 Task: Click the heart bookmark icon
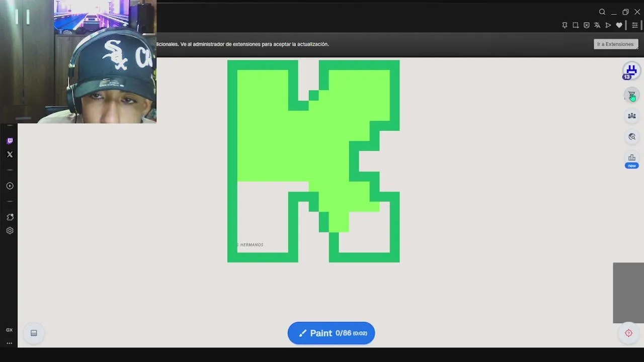(x=619, y=25)
